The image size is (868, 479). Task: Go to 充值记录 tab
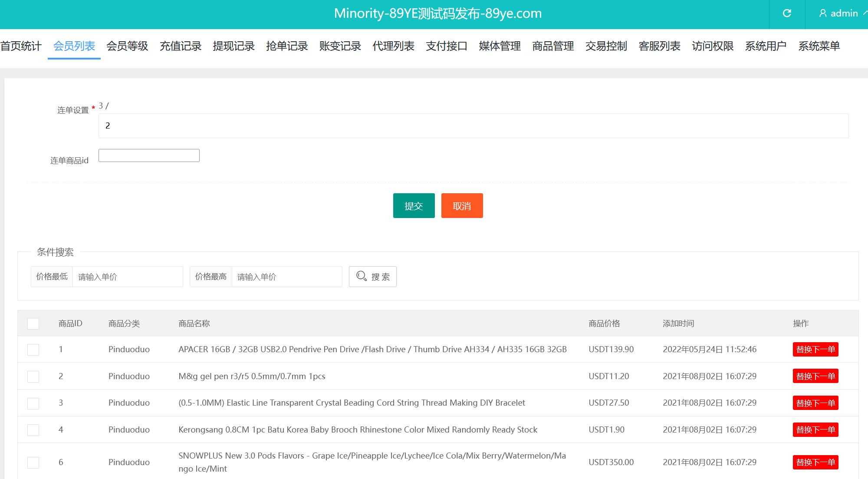coord(181,46)
